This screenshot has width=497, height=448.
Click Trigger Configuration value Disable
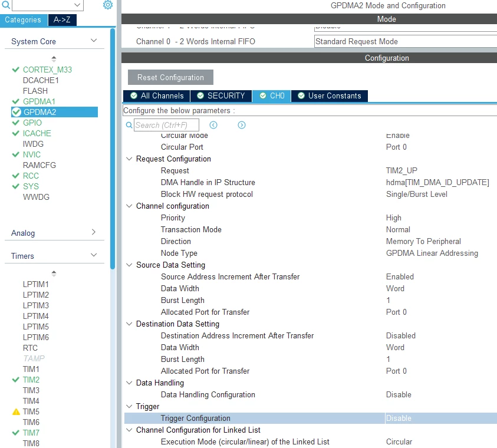399,418
